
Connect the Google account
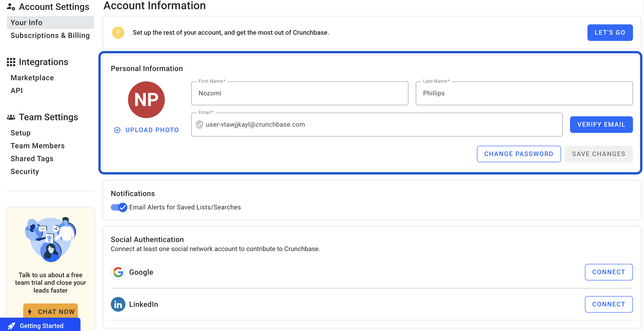pos(609,272)
